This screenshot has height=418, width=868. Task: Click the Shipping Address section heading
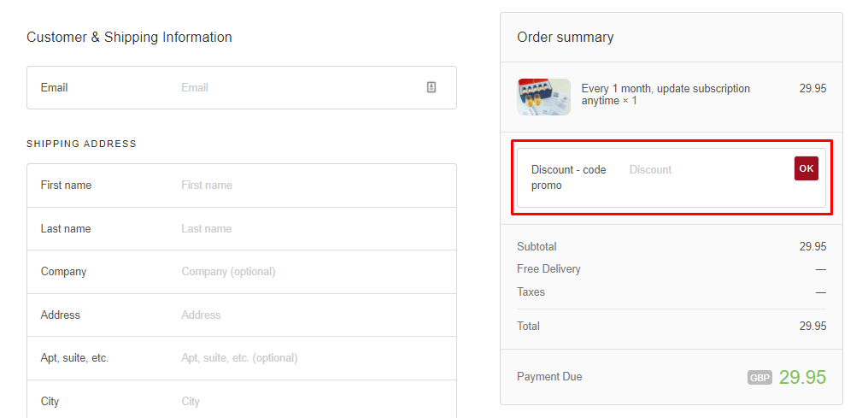coord(81,144)
